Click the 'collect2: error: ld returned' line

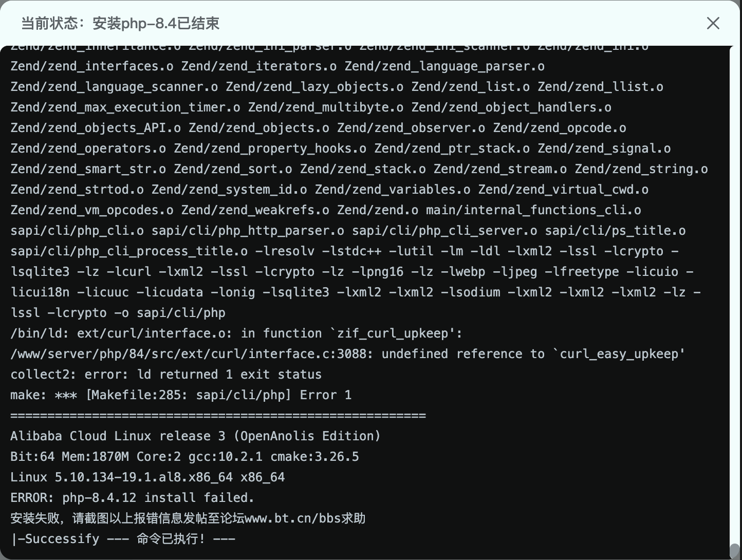tap(165, 374)
